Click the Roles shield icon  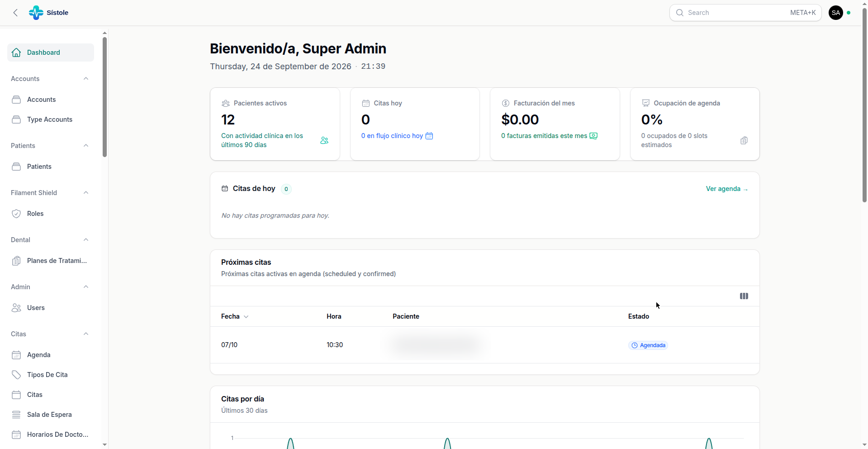pyautogui.click(x=16, y=214)
